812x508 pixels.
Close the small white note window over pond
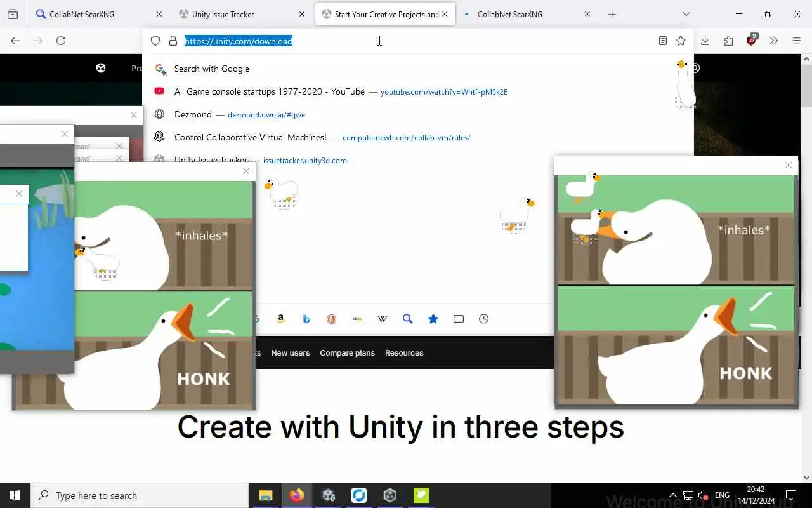coord(19,194)
